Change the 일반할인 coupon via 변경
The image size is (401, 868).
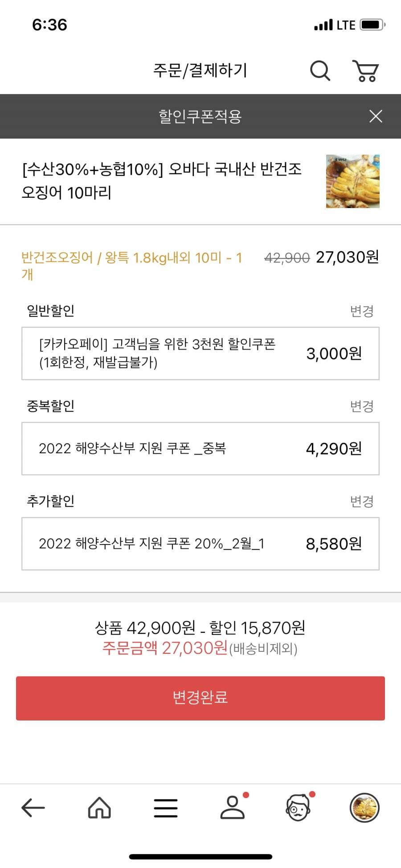(x=361, y=311)
